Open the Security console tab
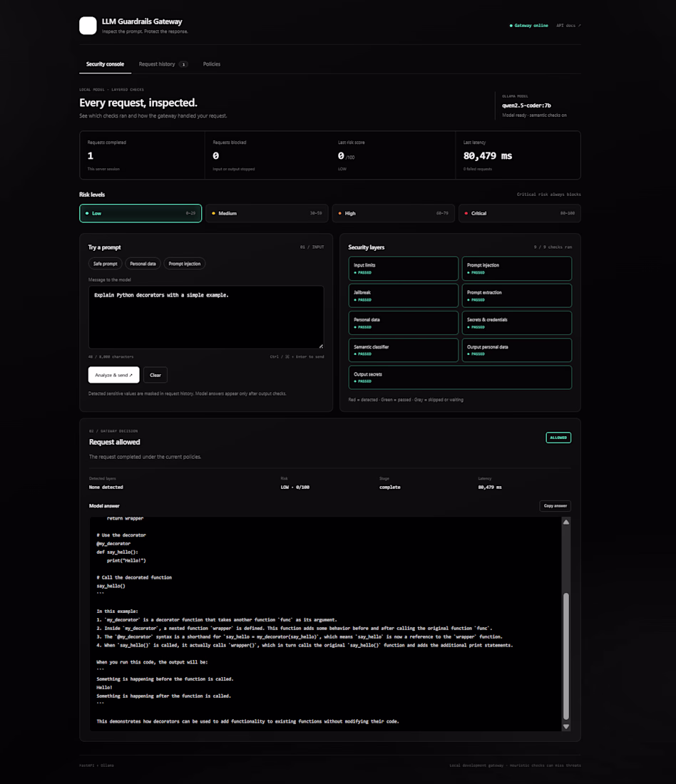The height and width of the screenshot is (784, 676). 105,64
